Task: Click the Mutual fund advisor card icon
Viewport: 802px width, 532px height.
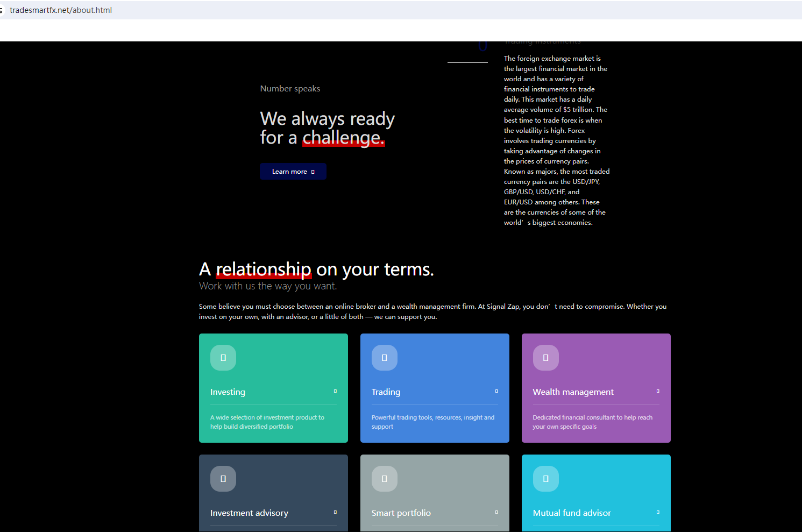Action: tap(546, 479)
